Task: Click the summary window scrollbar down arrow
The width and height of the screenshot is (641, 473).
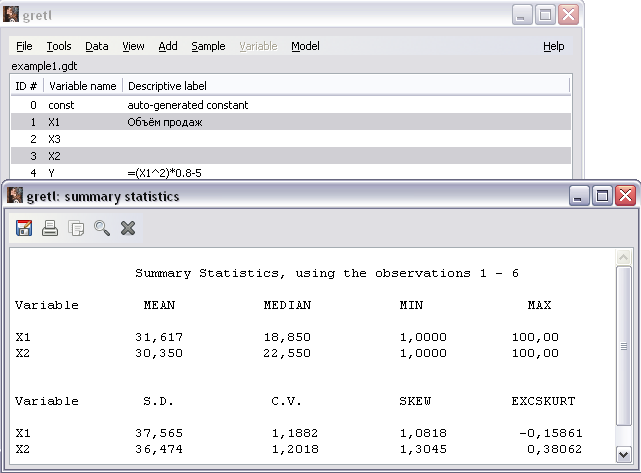Action: [x=623, y=455]
